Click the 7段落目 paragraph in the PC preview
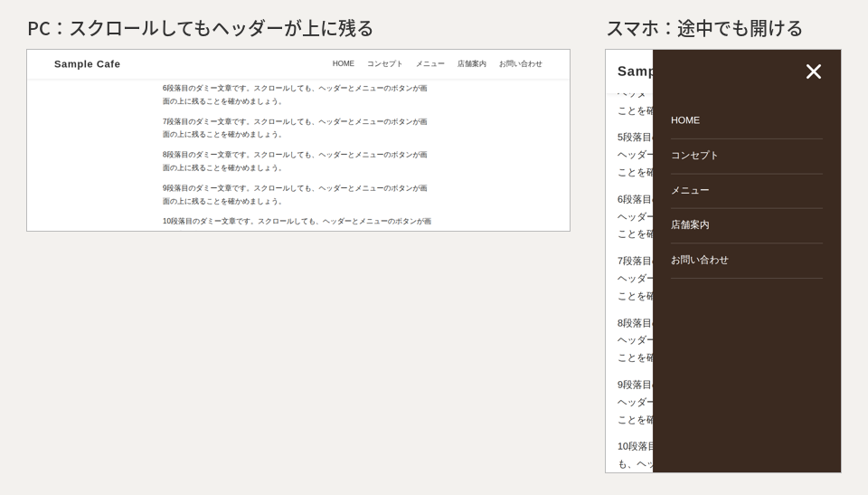This screenshot has height=495, width=868. [295, 128]
